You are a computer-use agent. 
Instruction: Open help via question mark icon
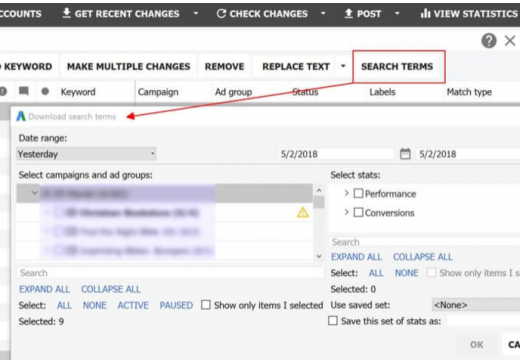coord(489,41)
